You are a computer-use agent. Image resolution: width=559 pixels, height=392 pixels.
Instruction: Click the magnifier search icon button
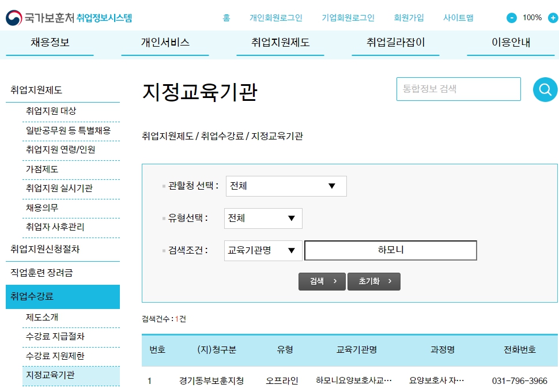click(x=545, y=90)
